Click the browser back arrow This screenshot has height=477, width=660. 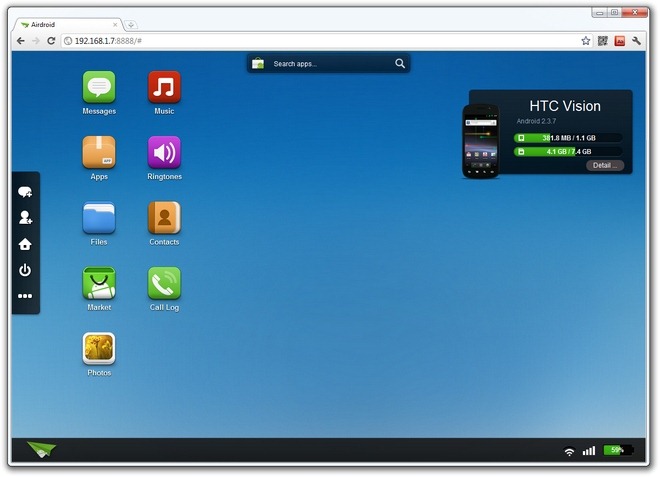coord(21,41)
